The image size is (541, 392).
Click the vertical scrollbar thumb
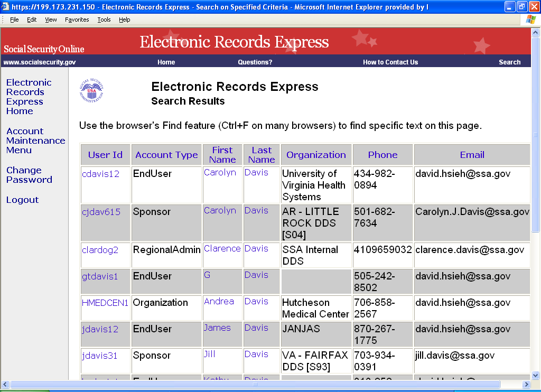[536, 135]
